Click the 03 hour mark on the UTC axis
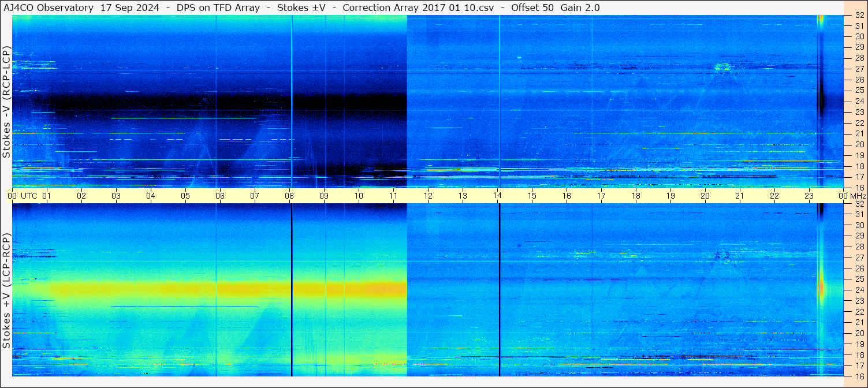 click(x=116, y=196)
